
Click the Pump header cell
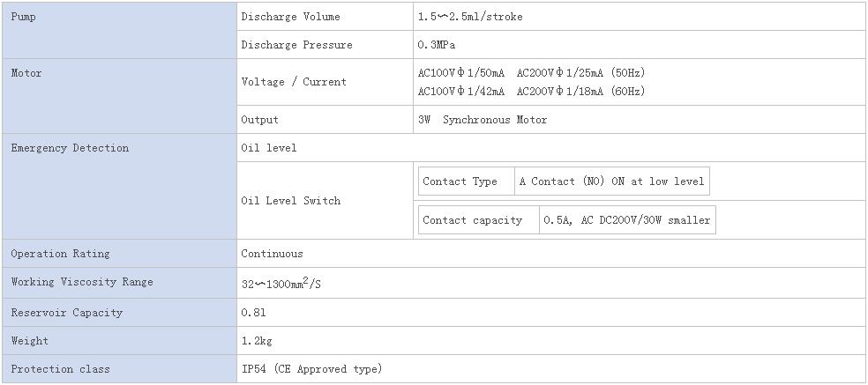pyautogui.click(x=120, y=31)
